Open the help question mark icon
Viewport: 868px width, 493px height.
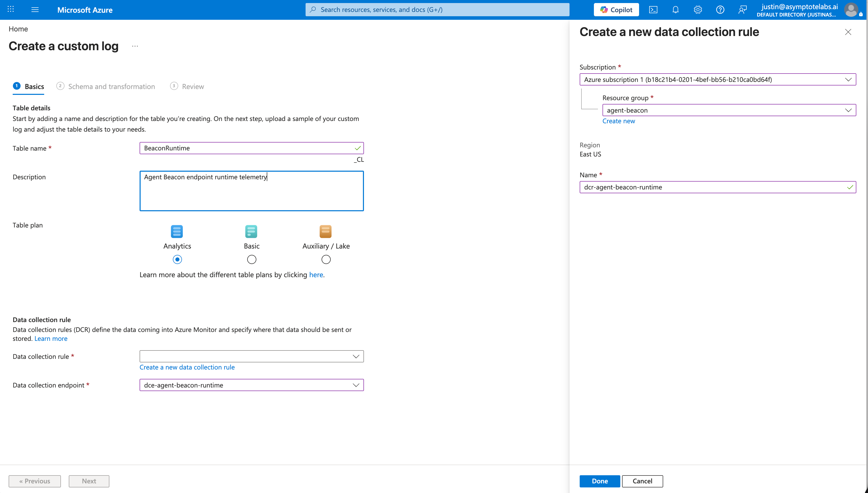pos(720,9)
